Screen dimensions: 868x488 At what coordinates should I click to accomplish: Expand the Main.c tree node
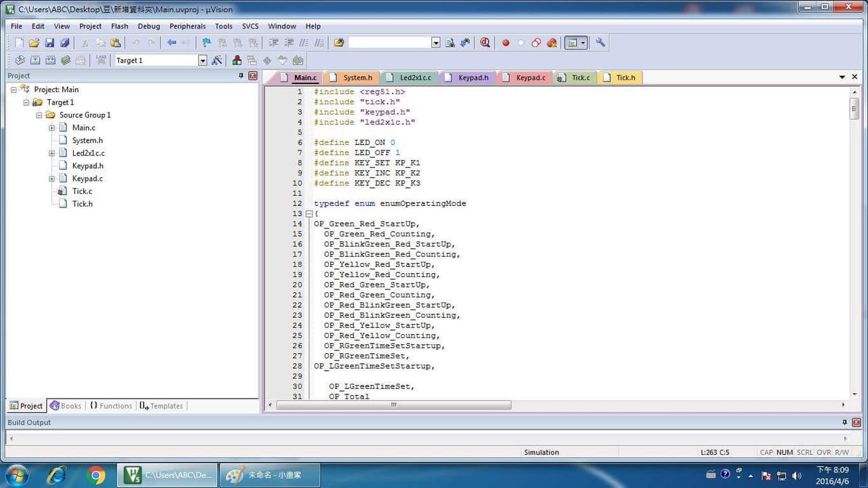coord(52,127)
